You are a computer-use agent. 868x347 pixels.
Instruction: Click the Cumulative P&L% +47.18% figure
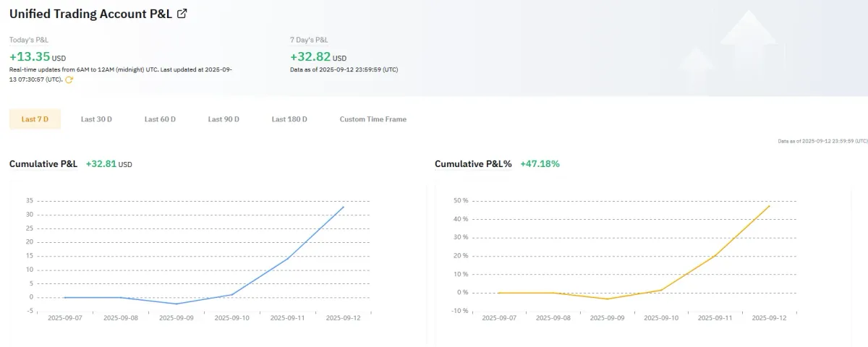coord(540,164)
